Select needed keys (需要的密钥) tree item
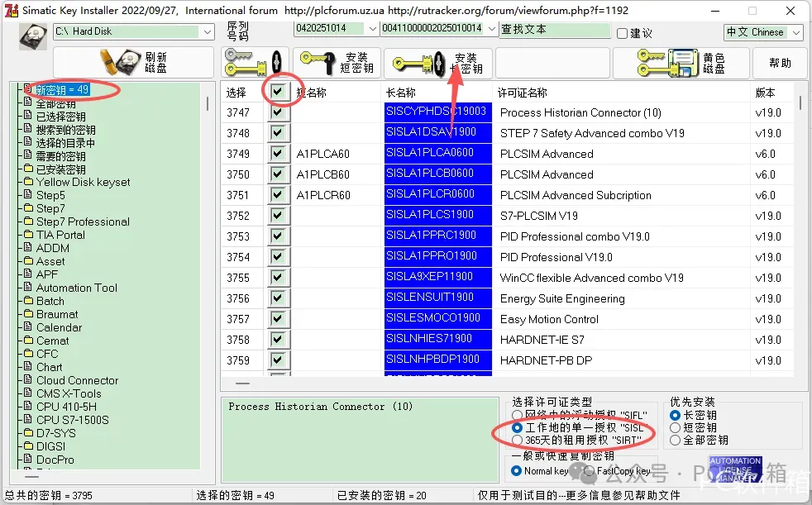 click(x=60, y=156)
